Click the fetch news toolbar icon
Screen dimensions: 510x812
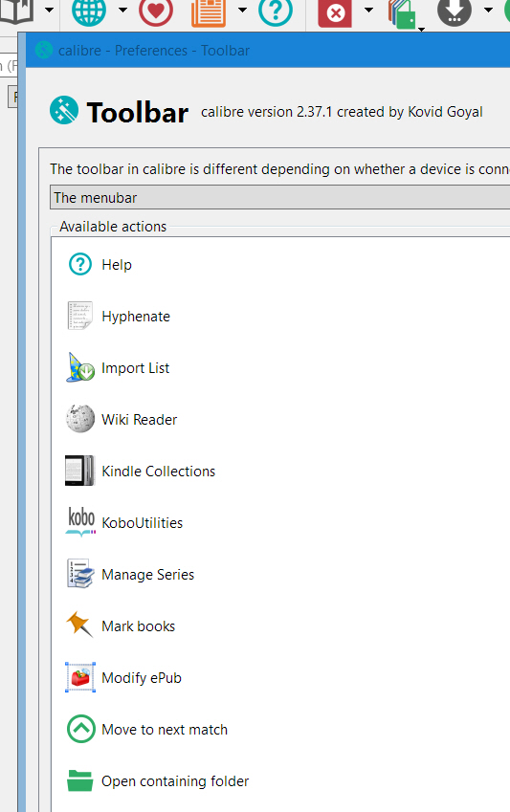point(209,11)
